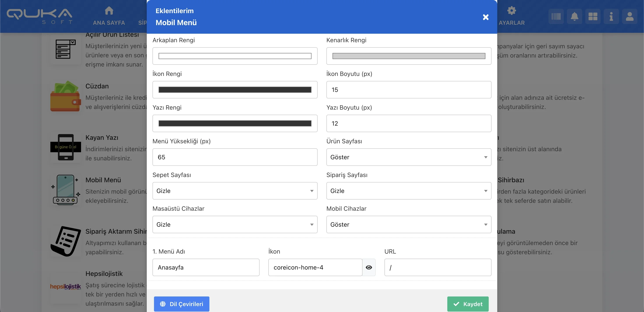Go to ANA SAYFA menu
644x312 pixels.
point(109,16)
